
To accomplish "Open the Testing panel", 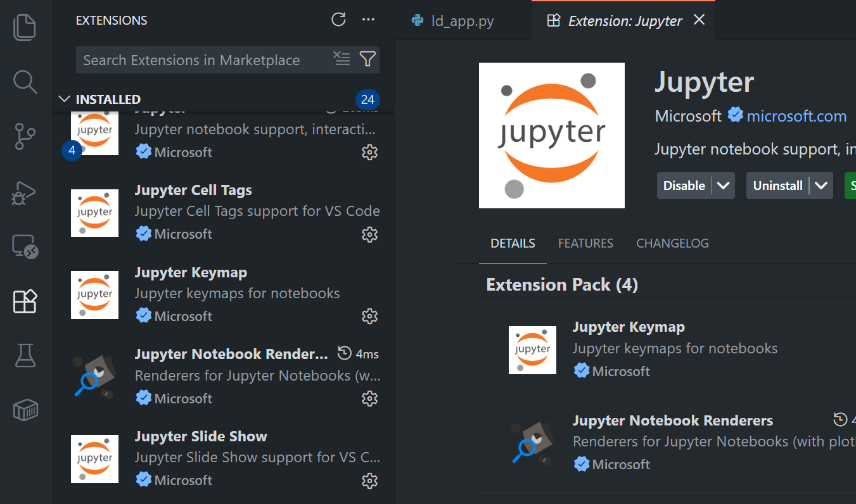I will (x=25, y=355).
